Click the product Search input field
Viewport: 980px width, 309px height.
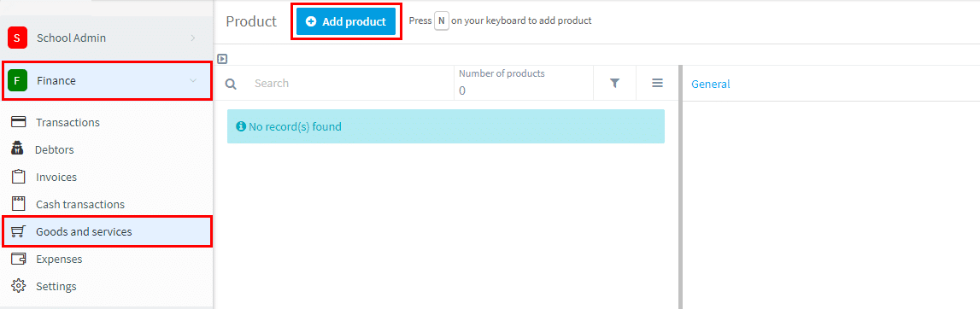350,83
